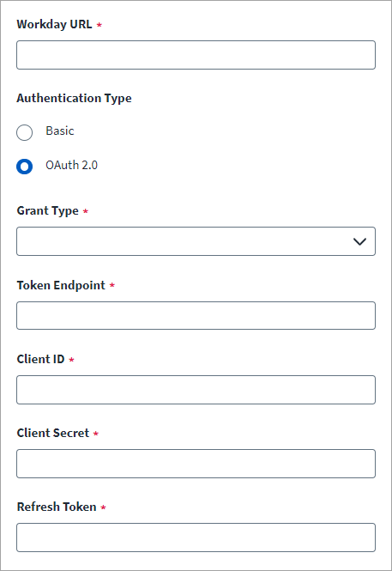Click the Grant Type chevron arrow
Image resolution: width=392 pixels, height=571 pixels.
359,241
